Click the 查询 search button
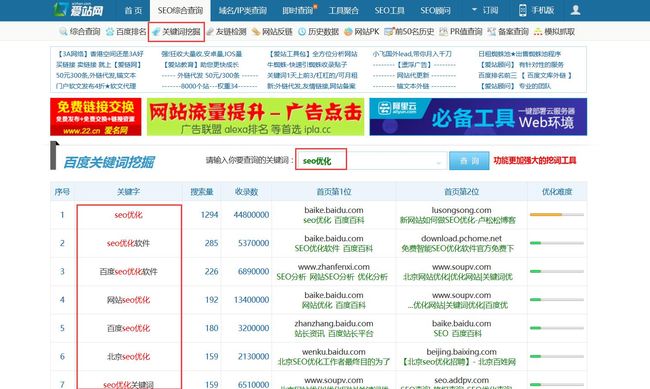Viewport: 650px width, 389px height. click(469, 160)
